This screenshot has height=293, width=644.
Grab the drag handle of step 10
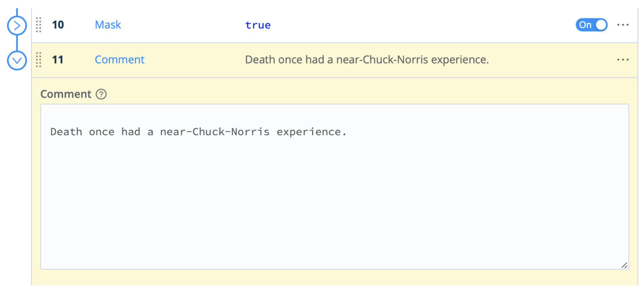[x=39, y=25]
